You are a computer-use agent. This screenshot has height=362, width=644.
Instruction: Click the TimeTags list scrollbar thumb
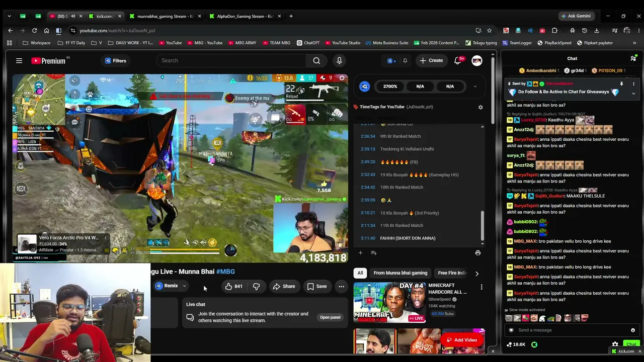pos(482,226)
